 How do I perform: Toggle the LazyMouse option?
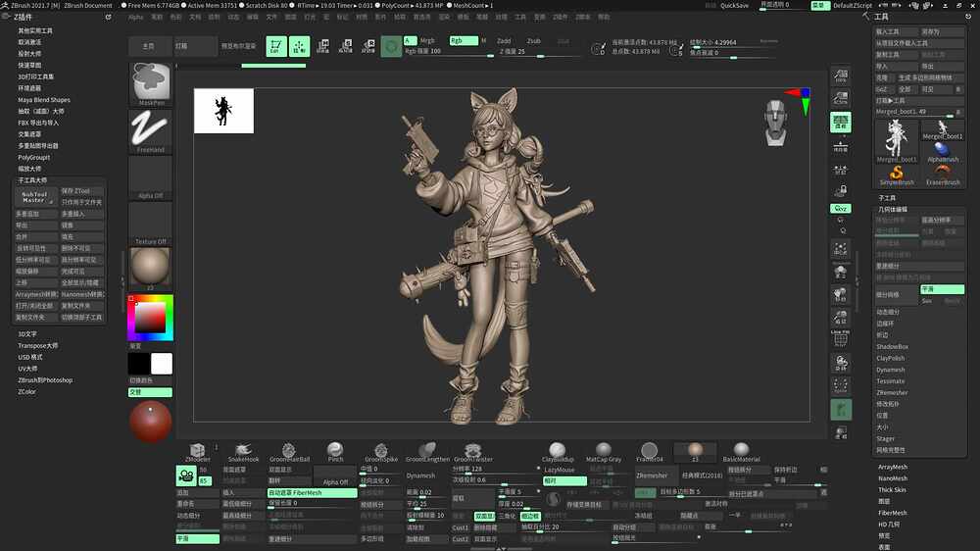point(560,470)
